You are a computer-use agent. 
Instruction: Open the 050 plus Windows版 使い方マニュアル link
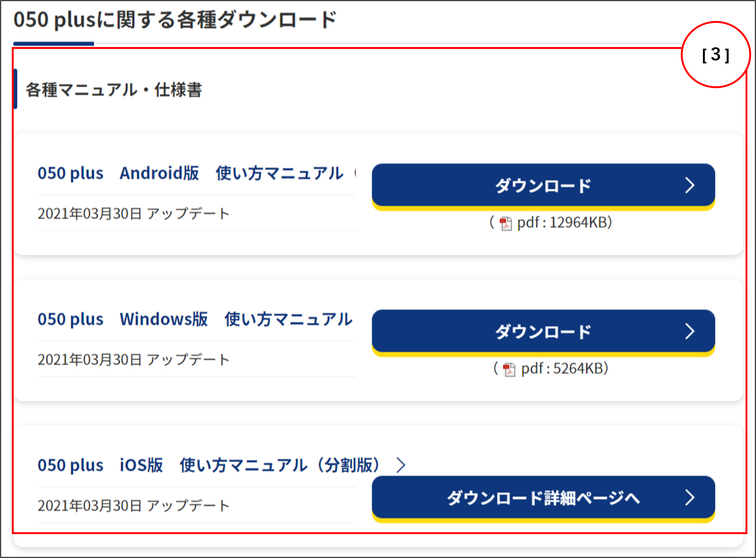click(195, 319)
